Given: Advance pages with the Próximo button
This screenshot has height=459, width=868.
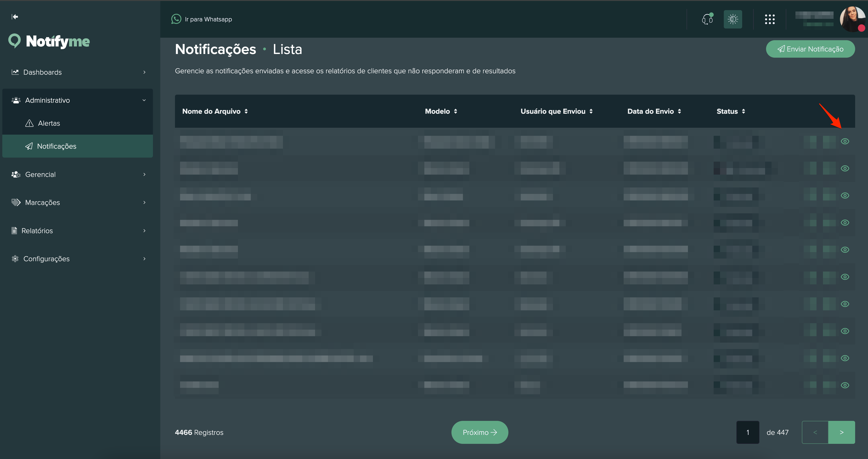Looking at the screenshot, I should pyautogui.click(x=479, y=432).
